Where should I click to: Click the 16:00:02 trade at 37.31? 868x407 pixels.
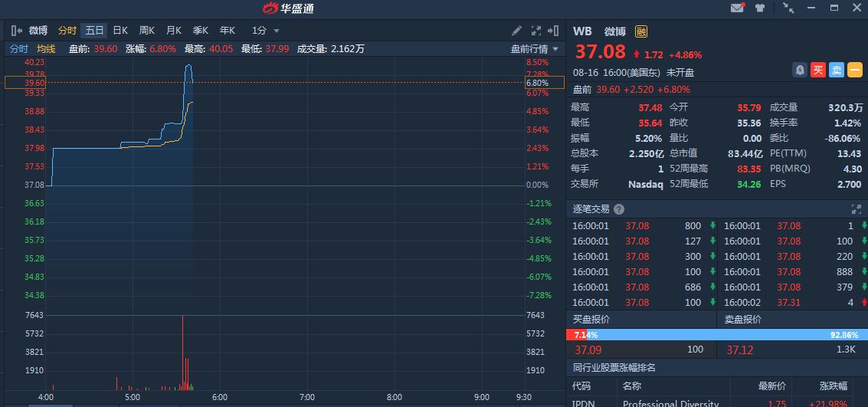click(793, 302)
